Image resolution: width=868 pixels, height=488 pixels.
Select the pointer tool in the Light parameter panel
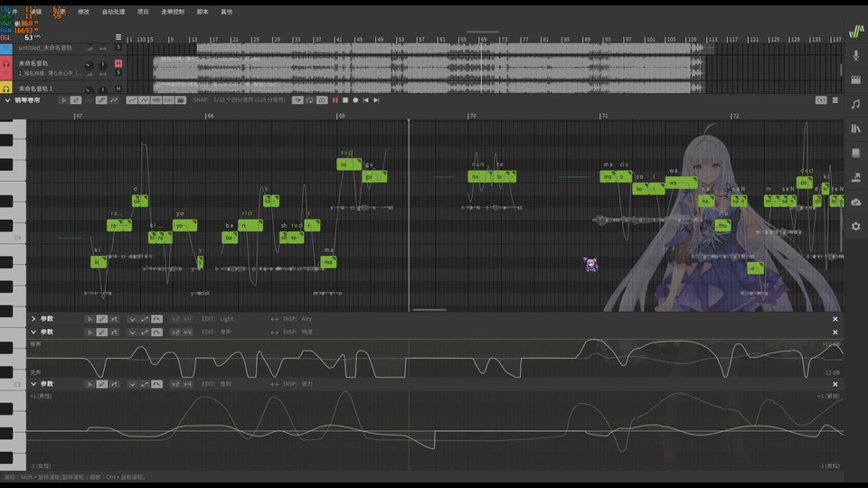[x=90, y=319]
